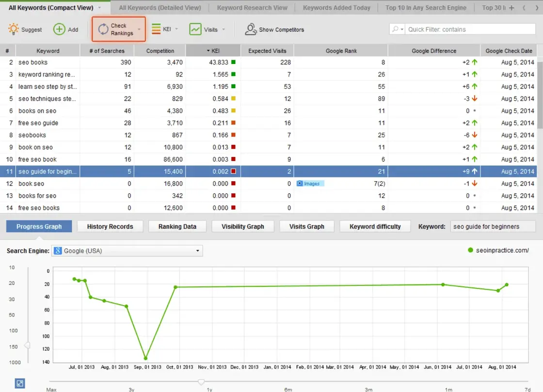Click the Show Competitors person icon
The height and width of the screenshot is (392, 543).
250,30
